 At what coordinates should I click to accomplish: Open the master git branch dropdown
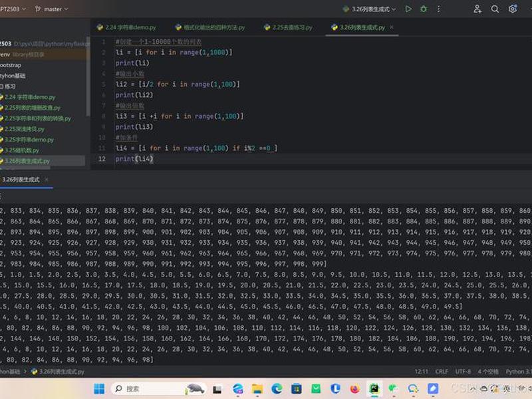52,9
